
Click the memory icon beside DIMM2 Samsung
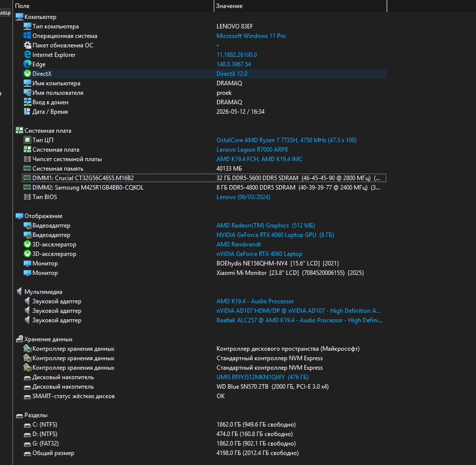27,187
